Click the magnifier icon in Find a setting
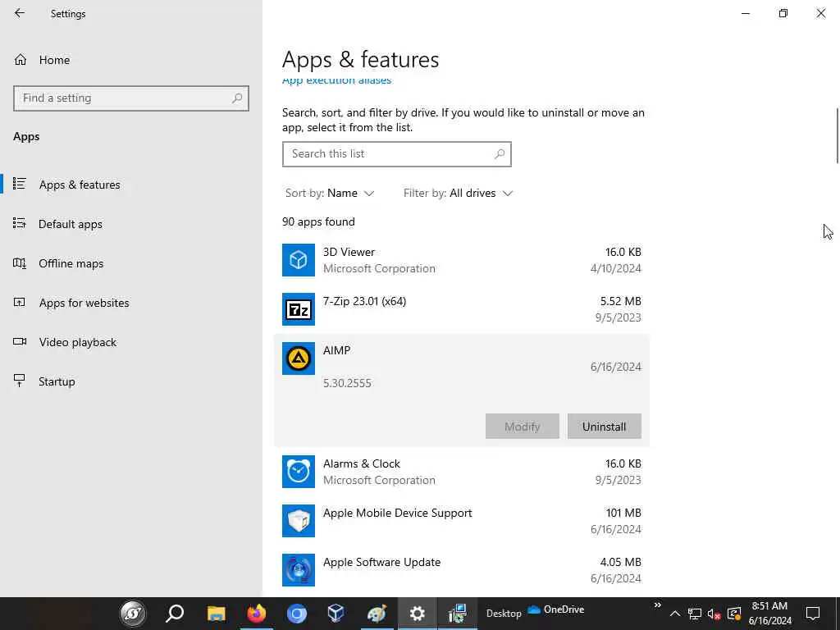 click(237, 98)
